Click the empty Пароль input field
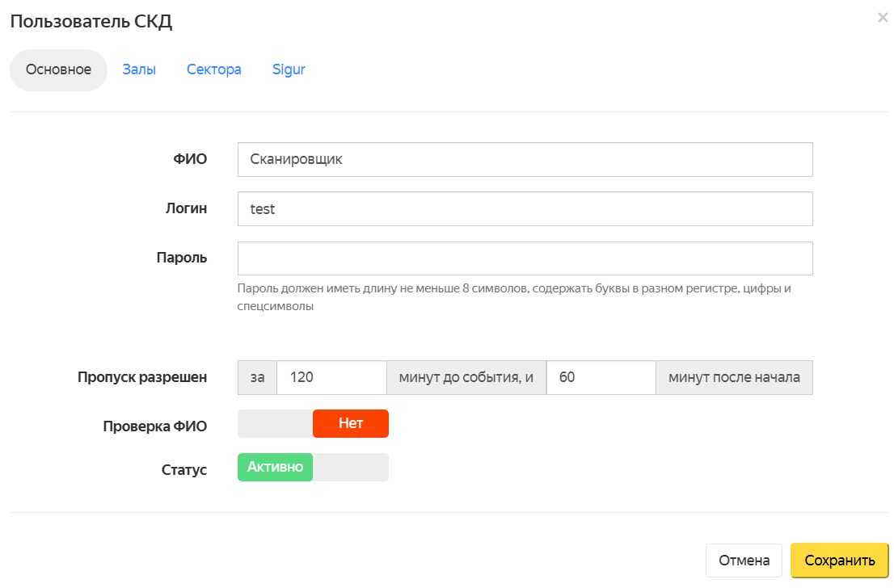Viewport: 894px width, 588px height. 525,258
